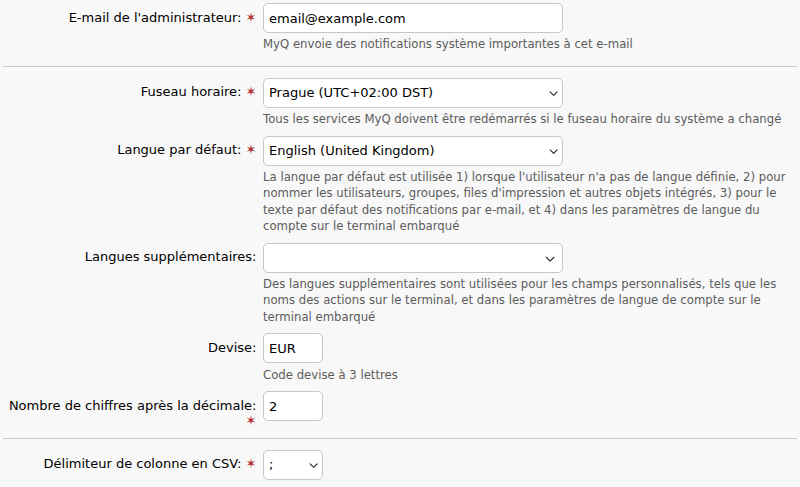Screen dimensions: 800x487
Task: Click the 'MyQ envoie des notifications' help text
Action: point(447,44)
